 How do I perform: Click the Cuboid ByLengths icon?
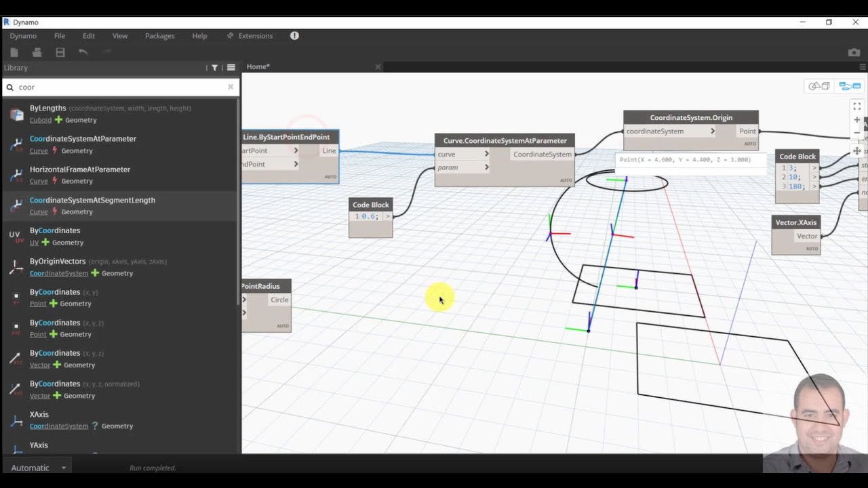point(16,114)
